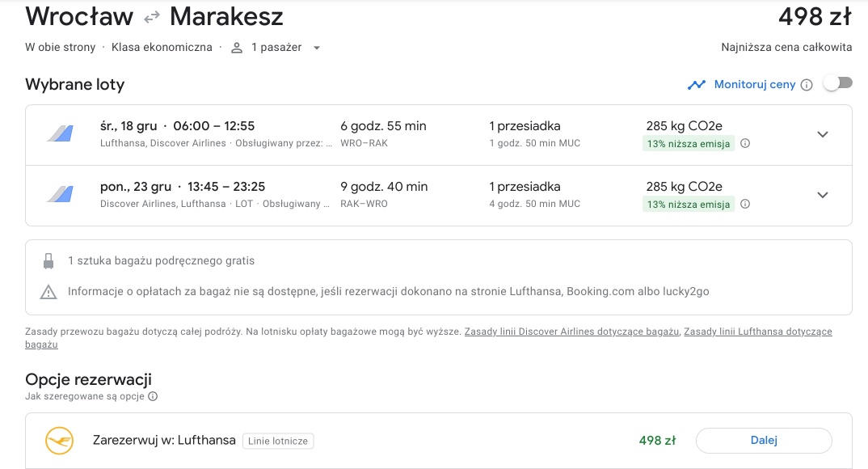Click the baggage fee warning triangle icon
This screenshot has height=469, width=868.
(48, 292)
